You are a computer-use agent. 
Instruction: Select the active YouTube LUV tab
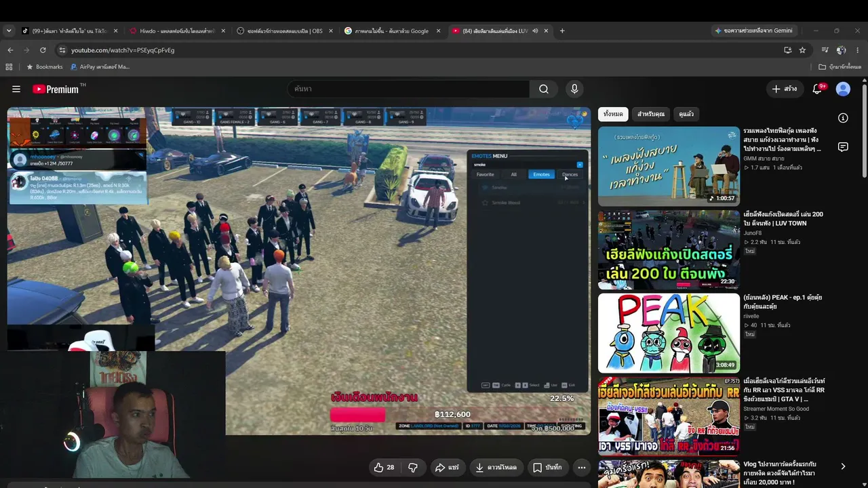click(500, 30)
